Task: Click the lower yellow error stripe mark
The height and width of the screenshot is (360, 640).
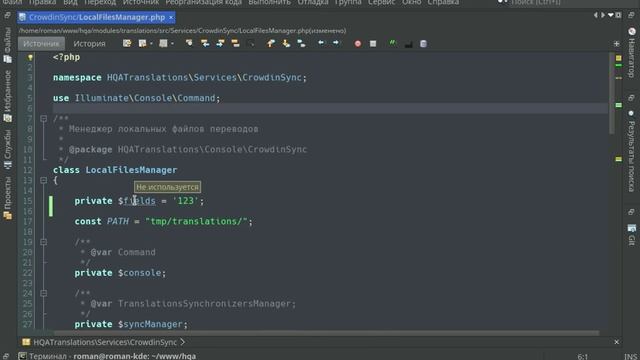Action: tap(618, 159)
